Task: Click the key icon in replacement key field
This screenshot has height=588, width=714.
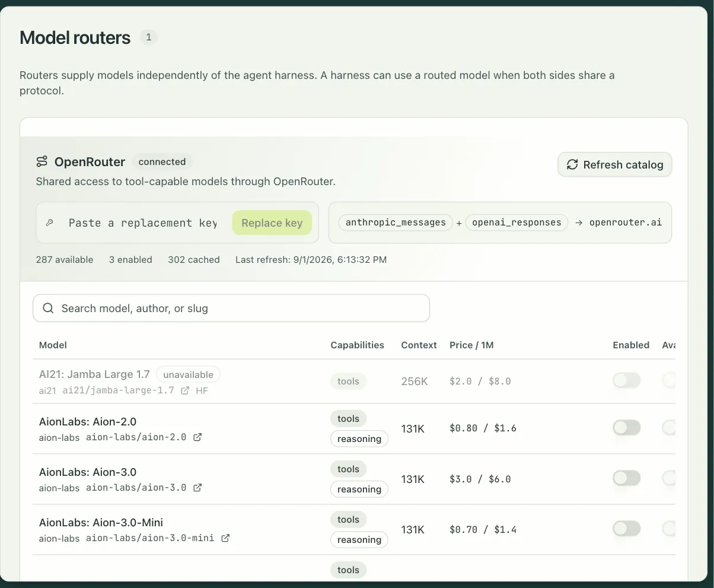Action: (50, 223)
